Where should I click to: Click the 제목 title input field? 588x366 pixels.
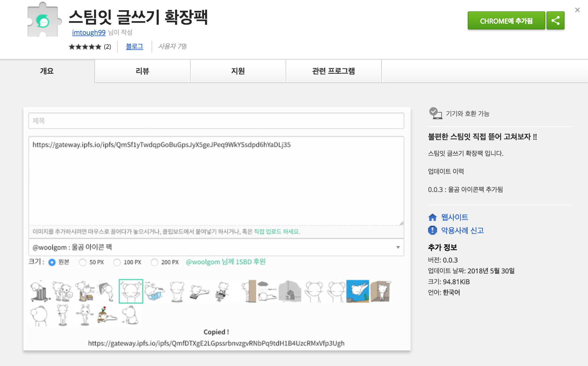click(216, 121)
